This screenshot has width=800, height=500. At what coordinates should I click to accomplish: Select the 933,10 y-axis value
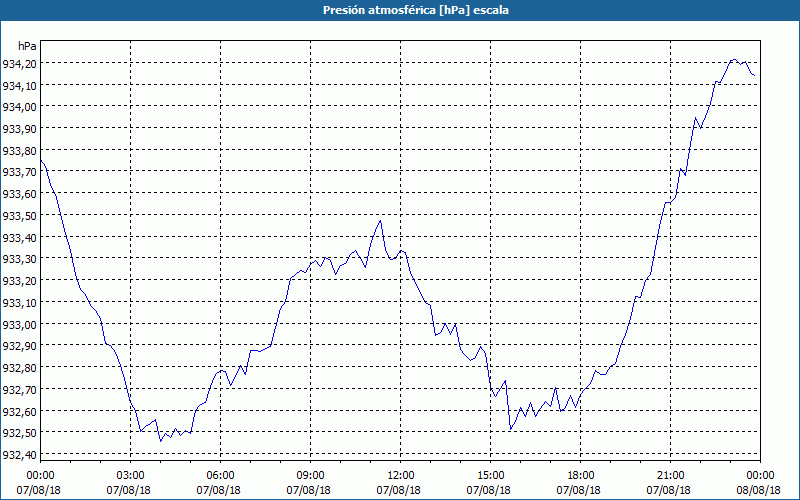pyautogui.click(x=19, y=303)
